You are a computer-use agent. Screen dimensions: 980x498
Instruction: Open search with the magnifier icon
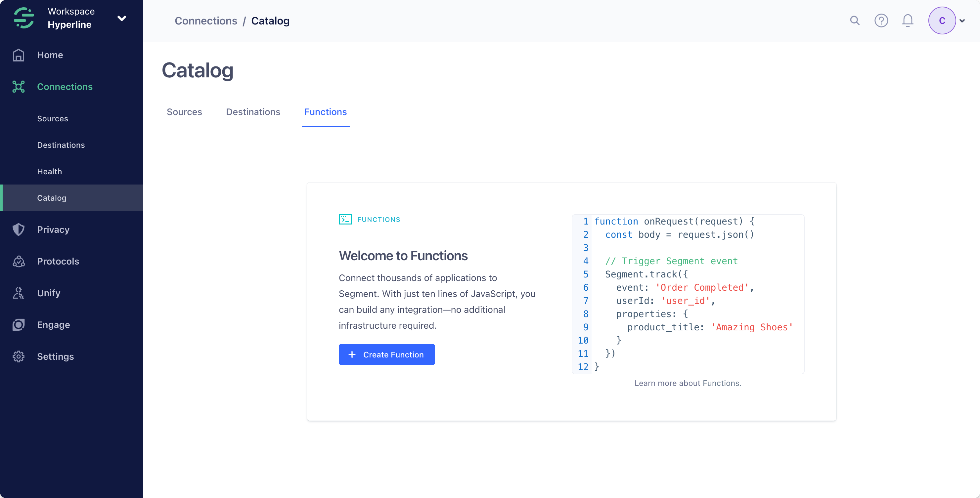[855, 21]
